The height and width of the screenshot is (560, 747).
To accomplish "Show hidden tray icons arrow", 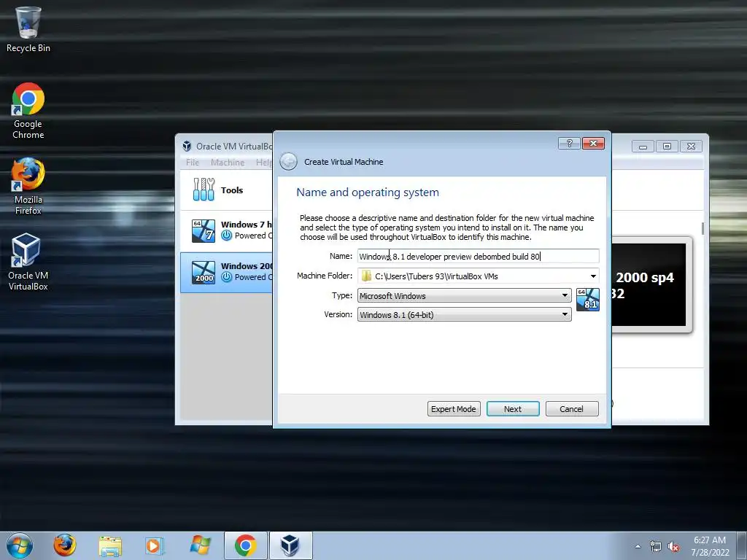I will (638, 546).
